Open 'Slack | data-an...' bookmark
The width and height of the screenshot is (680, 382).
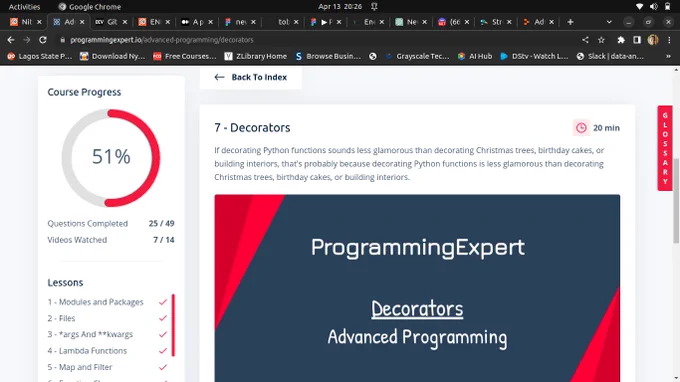[x=610, y=56]
